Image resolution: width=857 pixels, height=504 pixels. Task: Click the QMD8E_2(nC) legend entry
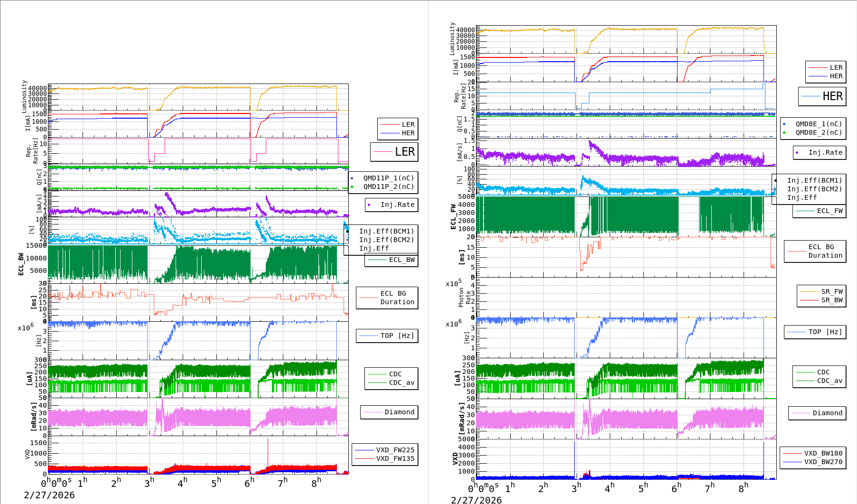pos(818,132)
